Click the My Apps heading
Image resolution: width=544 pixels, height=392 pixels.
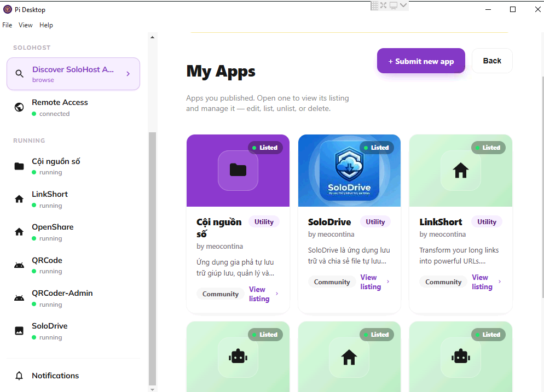click(x=221, y=72)
